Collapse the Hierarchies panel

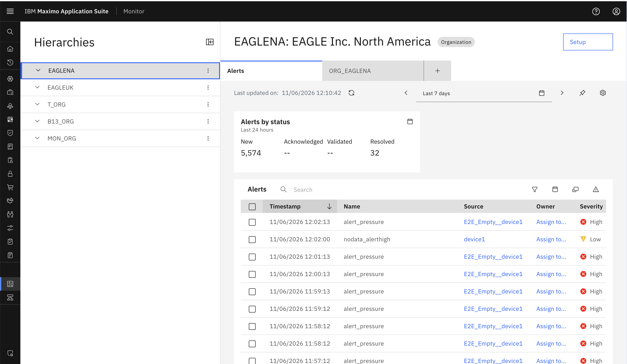point(210,42)
